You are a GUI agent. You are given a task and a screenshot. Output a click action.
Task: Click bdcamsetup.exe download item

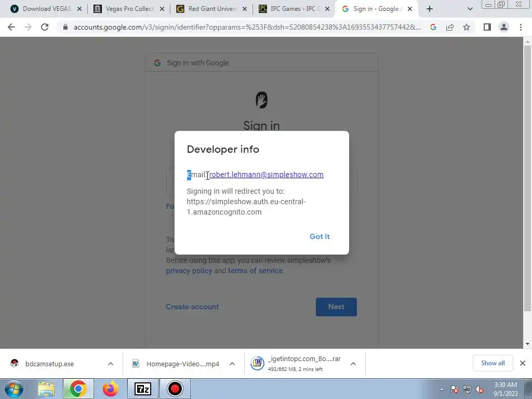click(x=49, y=364)
